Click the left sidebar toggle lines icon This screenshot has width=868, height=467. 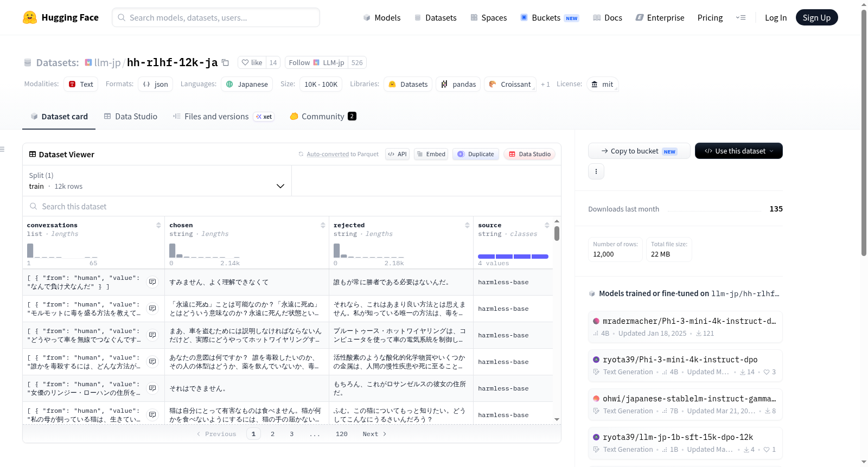[2, 149]
